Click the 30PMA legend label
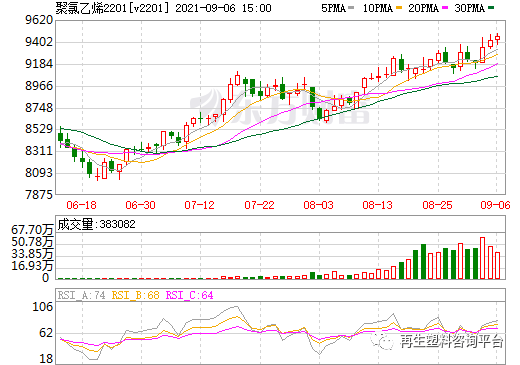Screen dimensions: 520x365 (x=470, y=8)
